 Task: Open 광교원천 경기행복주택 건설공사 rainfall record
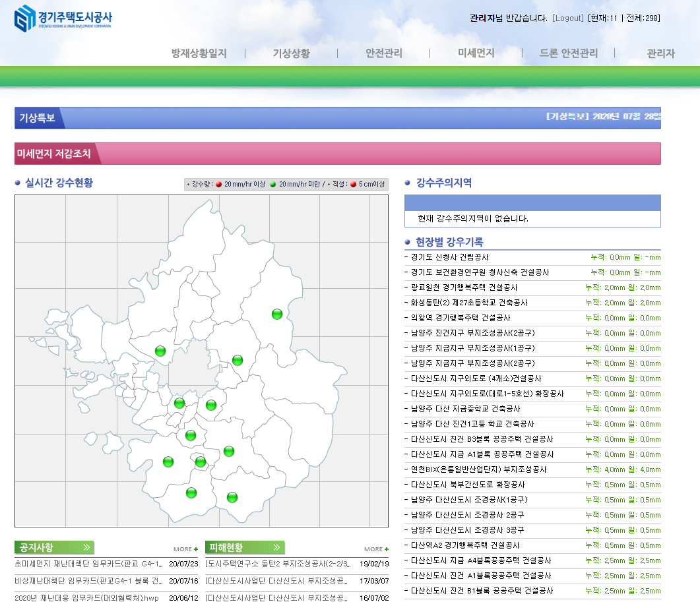click(464, 287)
